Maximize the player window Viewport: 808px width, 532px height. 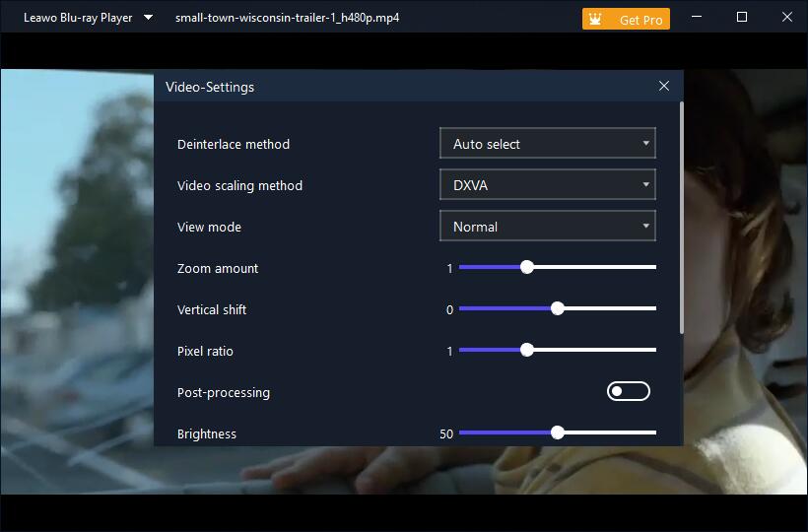[x=742, y=18]
